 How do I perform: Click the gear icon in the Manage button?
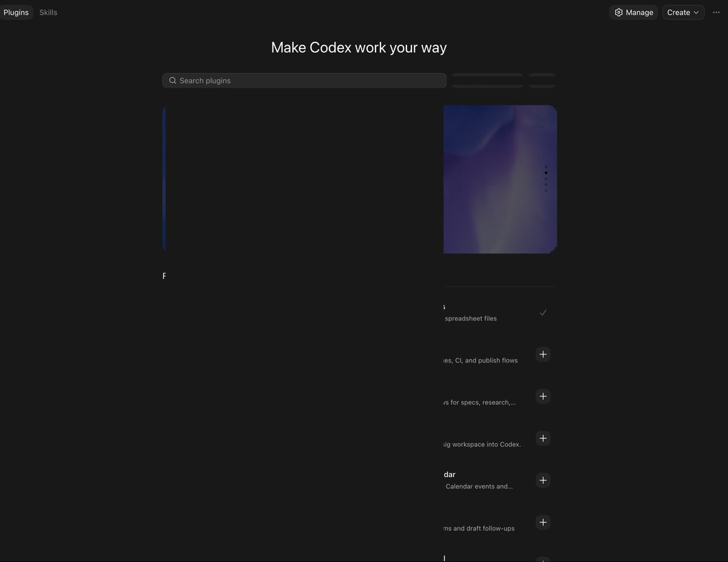point(619,12)
